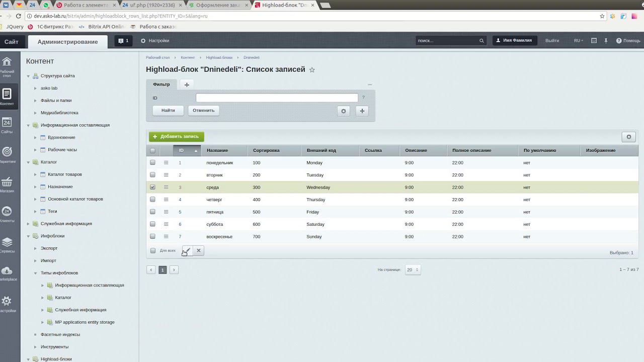644x362 pixels.
Task: Add list page to favorites star
Action: [312, 70]
